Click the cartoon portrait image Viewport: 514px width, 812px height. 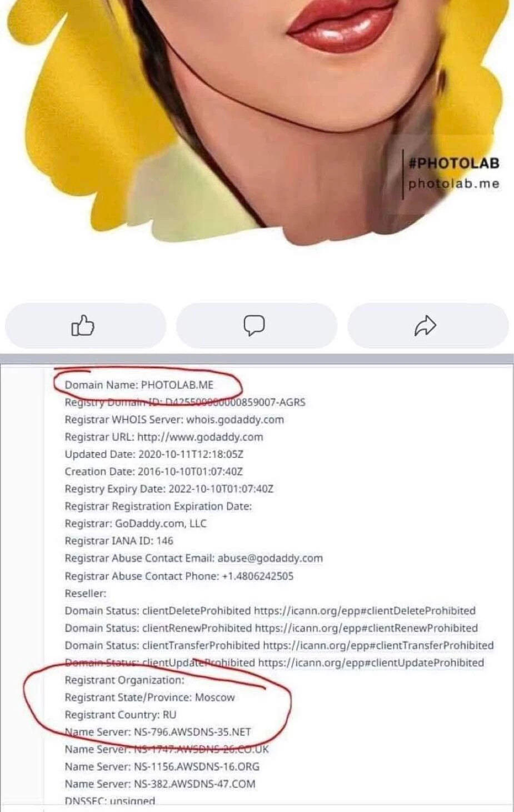click(x=257, y=122)
